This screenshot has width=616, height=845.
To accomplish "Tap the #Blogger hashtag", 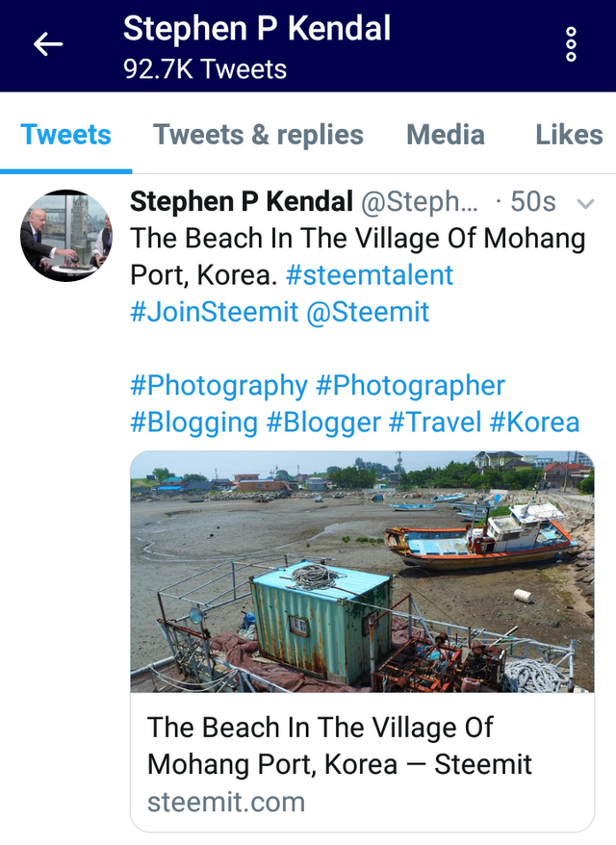I will click(322, 422).
